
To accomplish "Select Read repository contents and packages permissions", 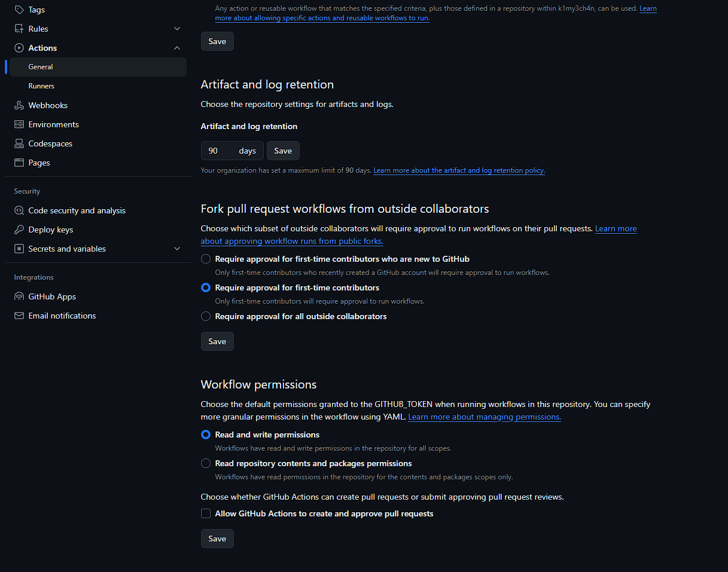I will tap(206, 463).
